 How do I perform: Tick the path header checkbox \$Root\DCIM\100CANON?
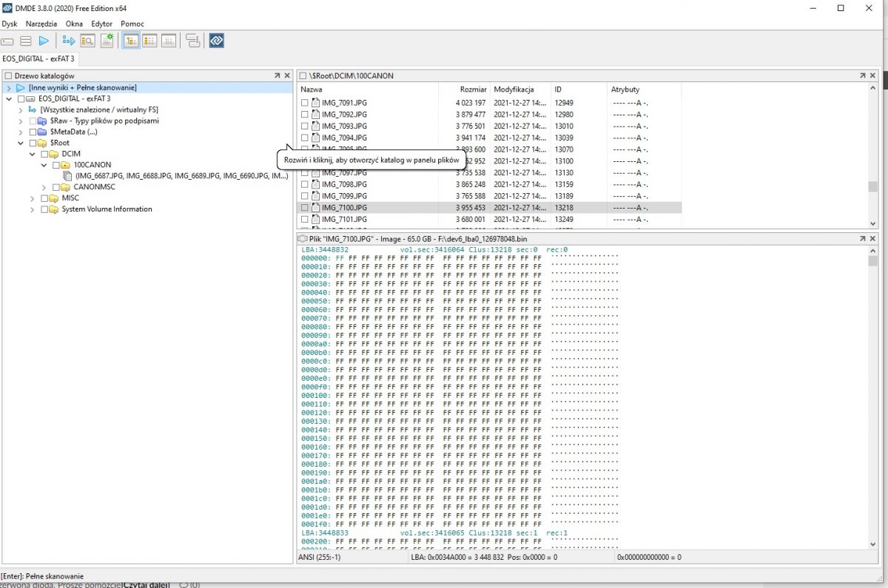303,75
